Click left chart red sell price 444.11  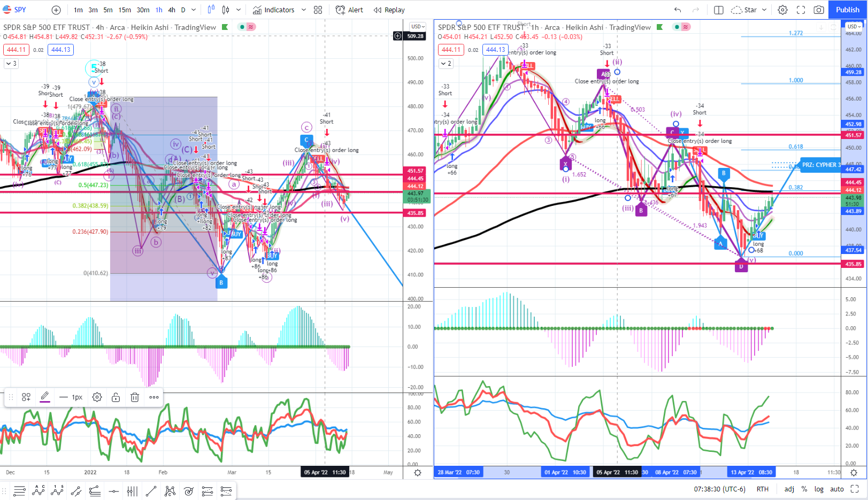coord(16,50)
